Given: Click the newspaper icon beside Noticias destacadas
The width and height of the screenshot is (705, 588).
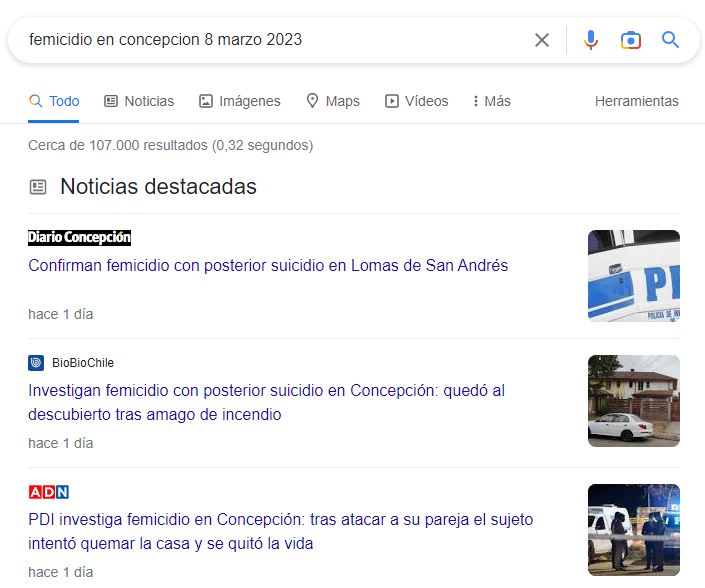Looking at the screenshot, I should point(38,187).
